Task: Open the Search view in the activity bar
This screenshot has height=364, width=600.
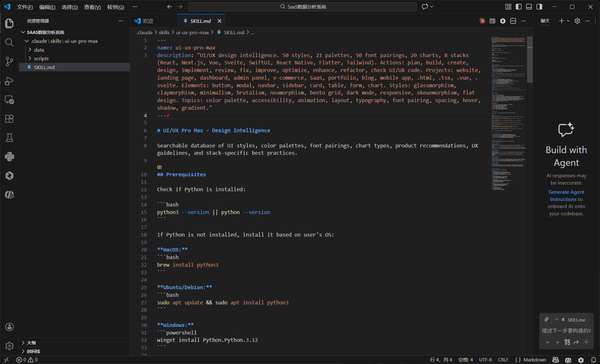Action: 10,42
